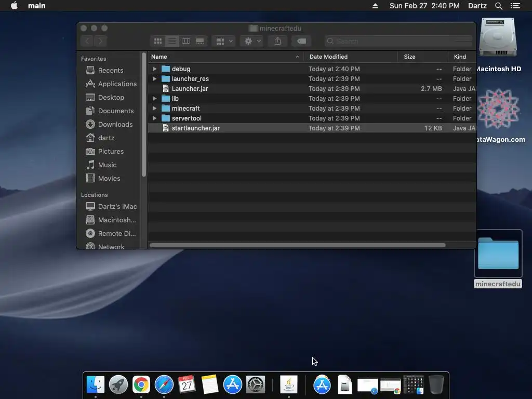Open the dartz home folder in sidebar

(x=100, y=138)
